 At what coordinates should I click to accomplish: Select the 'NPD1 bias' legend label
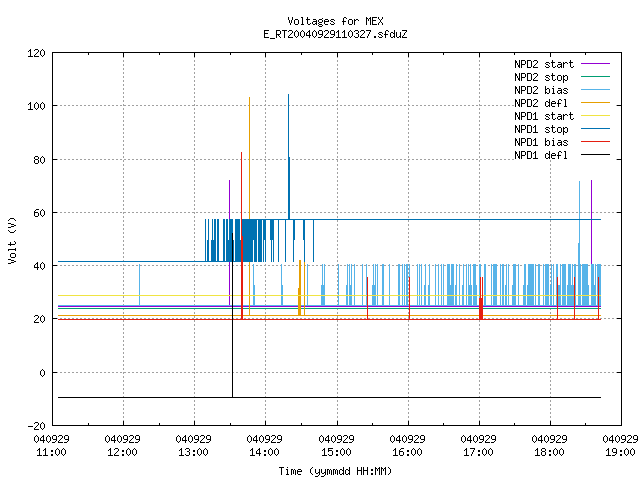[x=541, y=142]
